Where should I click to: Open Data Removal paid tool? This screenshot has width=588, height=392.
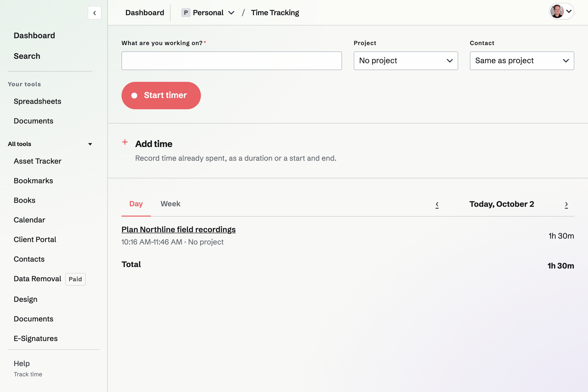[x=37, y=279]
